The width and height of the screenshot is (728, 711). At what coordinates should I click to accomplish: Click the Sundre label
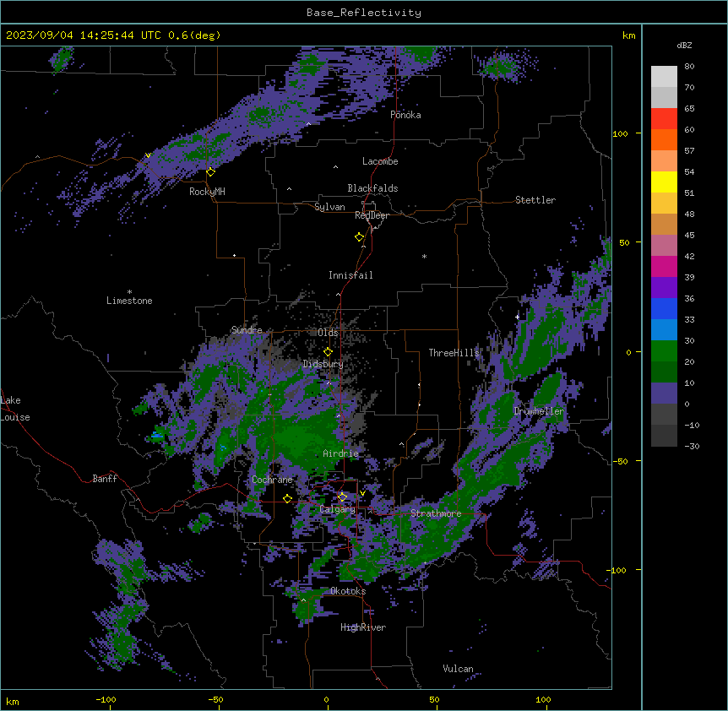pyautogui.click(x=247, y=330)
